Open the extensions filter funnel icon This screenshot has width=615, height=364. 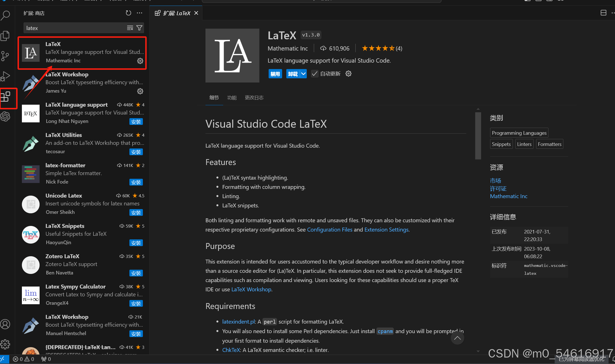[139, 28]
